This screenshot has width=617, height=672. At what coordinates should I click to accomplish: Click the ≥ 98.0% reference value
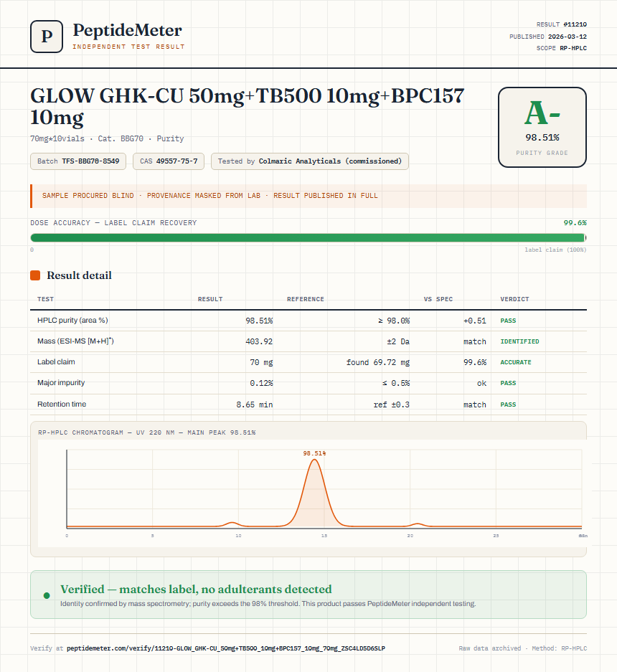pos(394,321)
